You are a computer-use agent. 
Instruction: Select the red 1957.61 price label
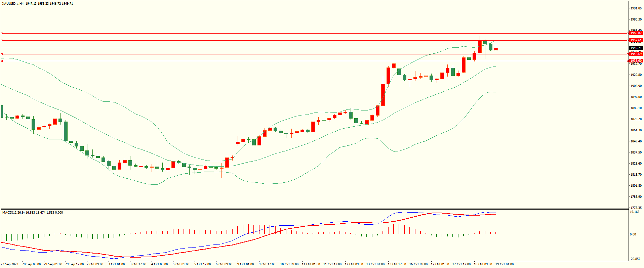(636, 40)
